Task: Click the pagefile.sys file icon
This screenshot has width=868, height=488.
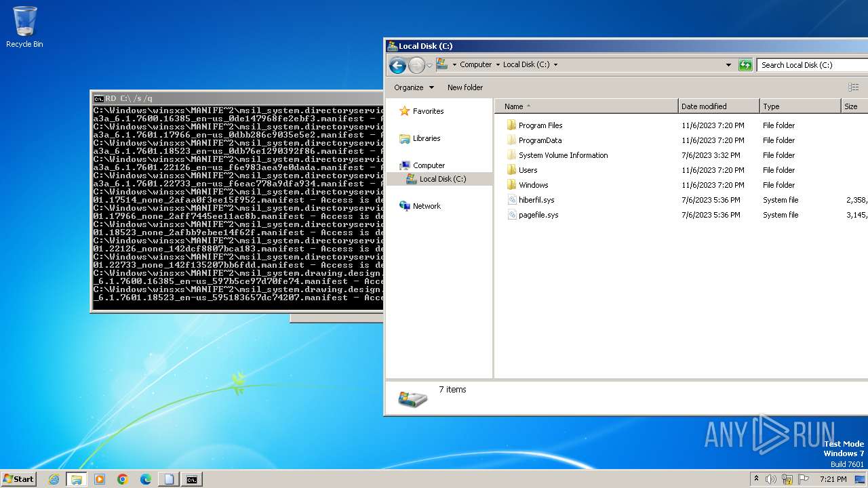Action: [x=513, y=215]
